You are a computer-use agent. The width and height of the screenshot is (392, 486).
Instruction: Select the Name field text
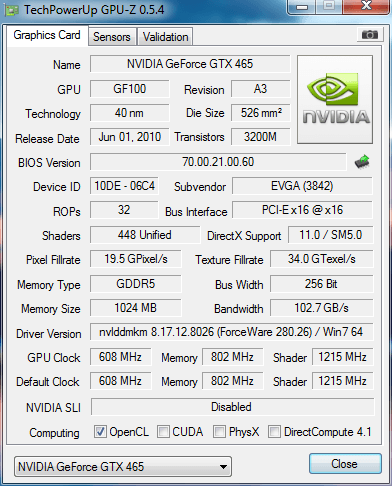[190, 64]
